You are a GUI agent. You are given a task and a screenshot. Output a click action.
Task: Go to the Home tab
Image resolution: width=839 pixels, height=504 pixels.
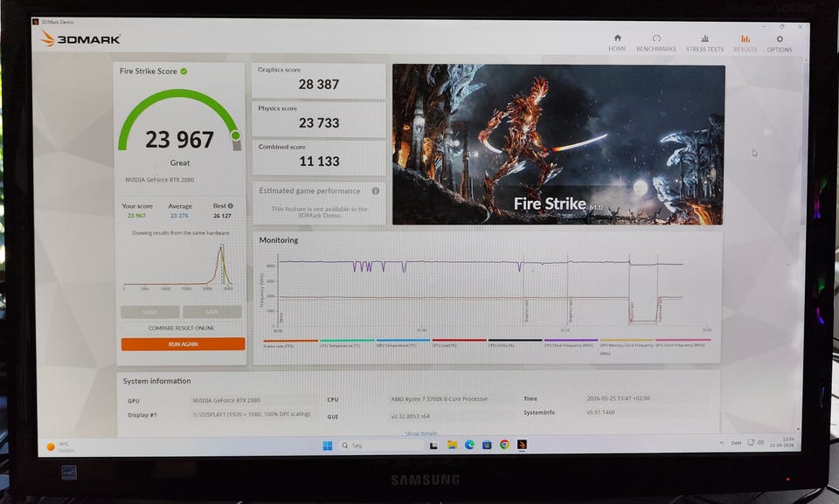pyautogui.click(x=617, y=44)
